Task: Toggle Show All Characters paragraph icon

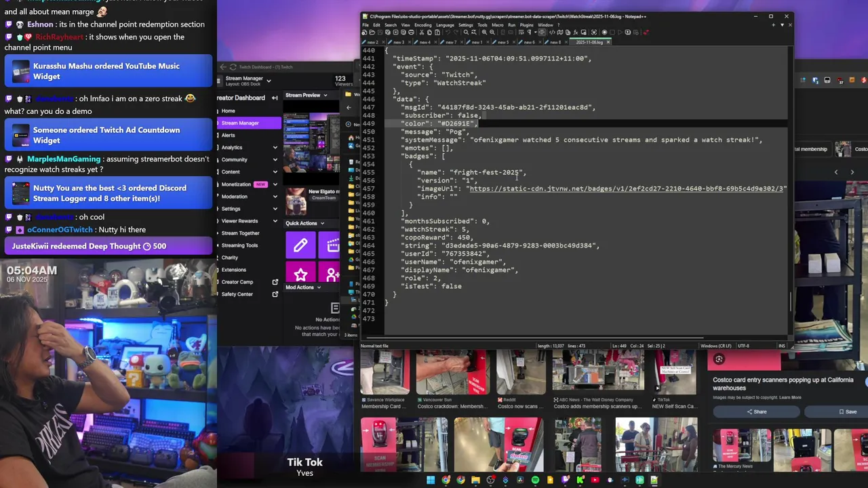Action: pos(529,32)
